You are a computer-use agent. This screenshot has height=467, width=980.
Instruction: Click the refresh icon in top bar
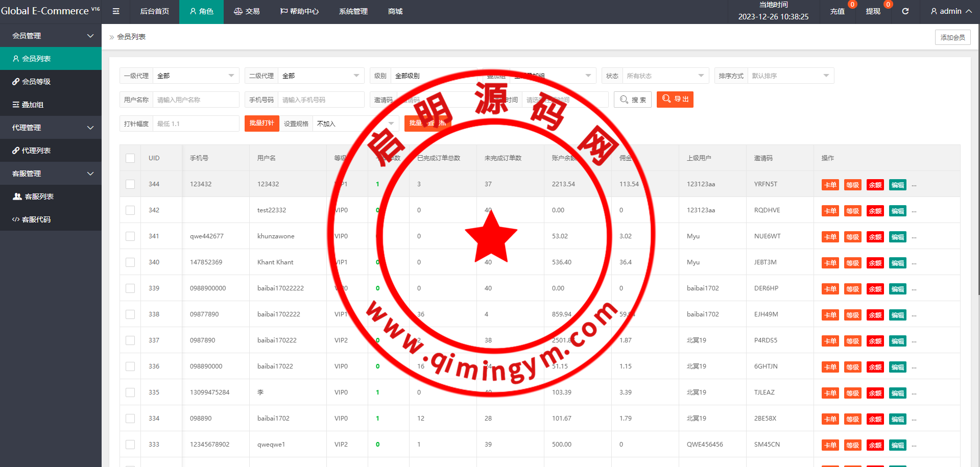coord(905,11)
